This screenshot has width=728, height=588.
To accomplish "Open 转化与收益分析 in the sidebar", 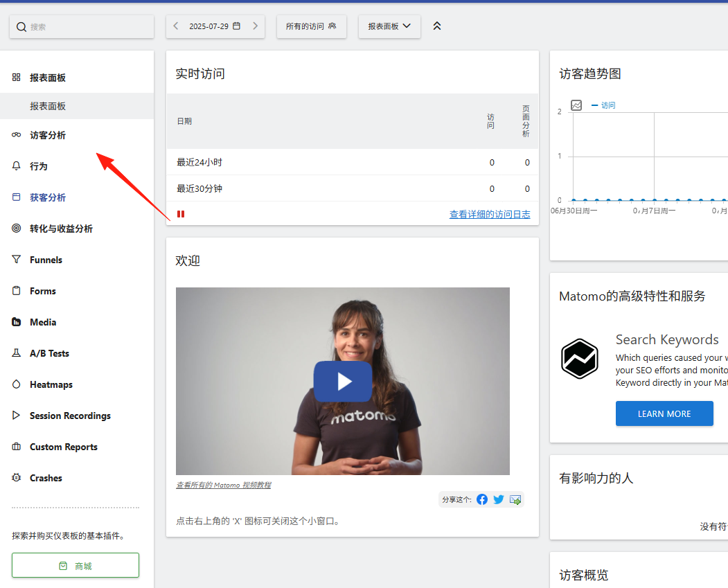I will [61, 229].
